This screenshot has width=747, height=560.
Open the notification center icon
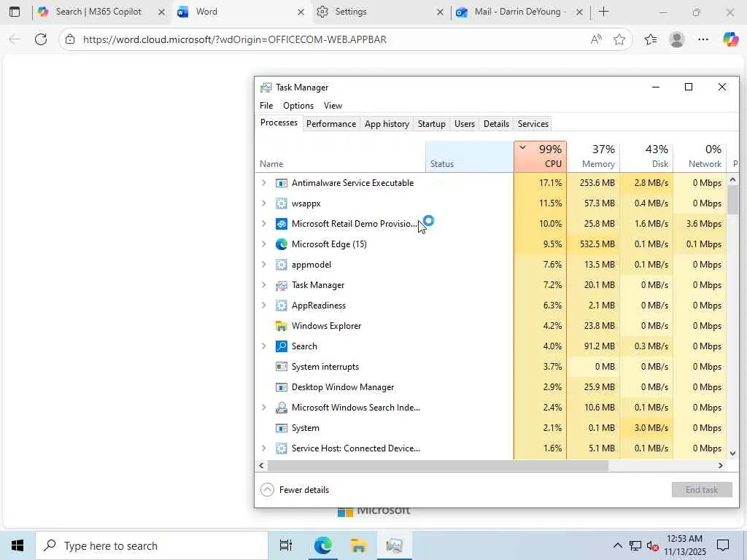(x=723, y=545)
